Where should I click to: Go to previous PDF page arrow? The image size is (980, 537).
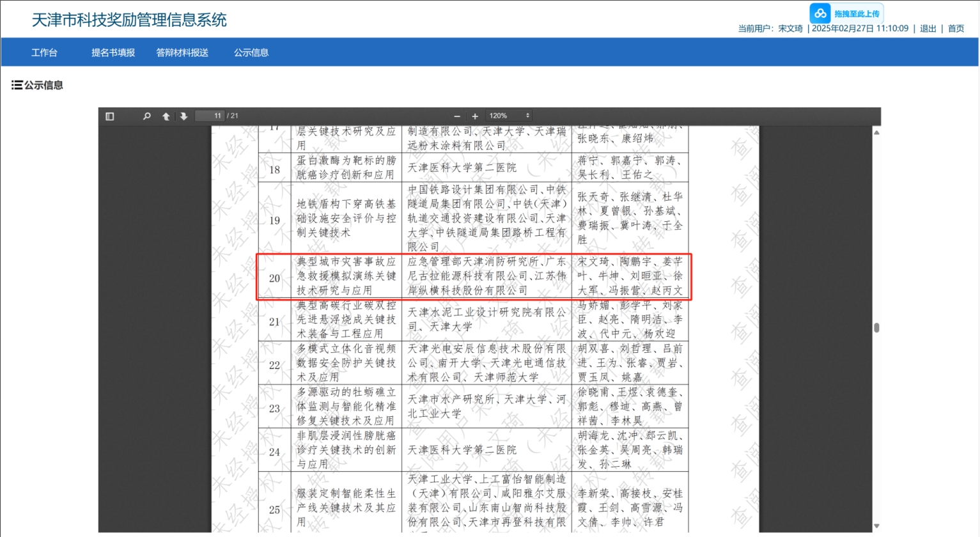coord(166,116)
